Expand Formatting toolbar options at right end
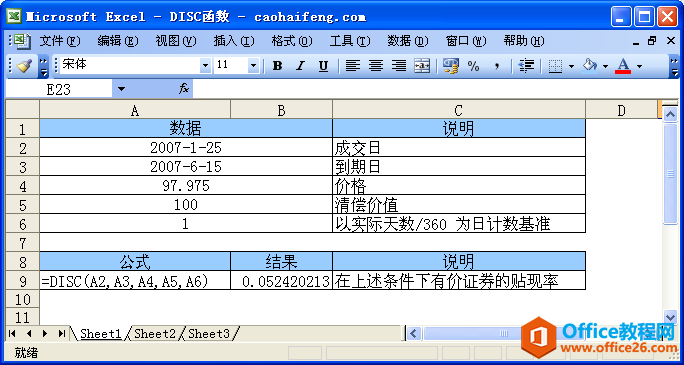 (x=674, y=66)
